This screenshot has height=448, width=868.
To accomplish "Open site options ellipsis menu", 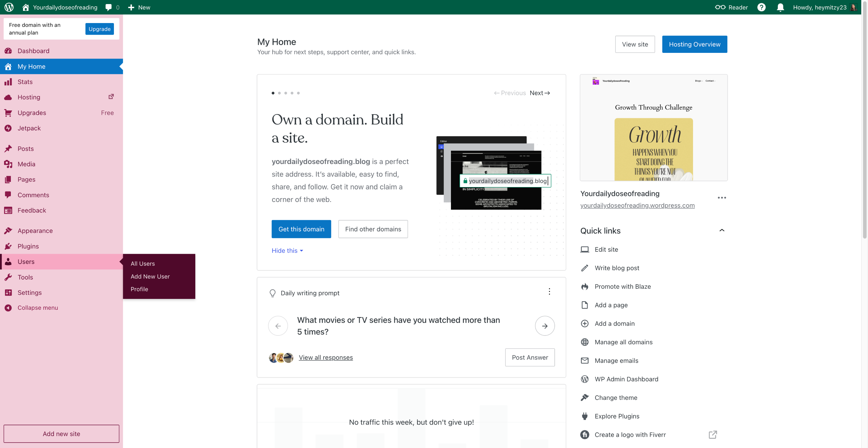I will coord(722,198).
